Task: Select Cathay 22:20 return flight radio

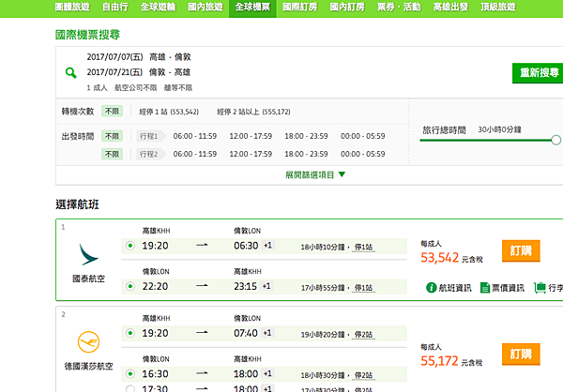Action: pos(130,286)
